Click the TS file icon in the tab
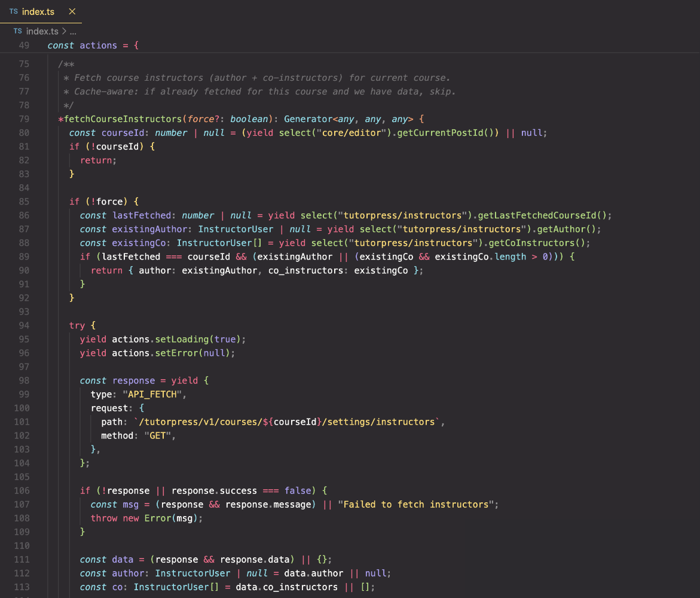This screenshot has height=598, width=700. (x=14, y=12)
